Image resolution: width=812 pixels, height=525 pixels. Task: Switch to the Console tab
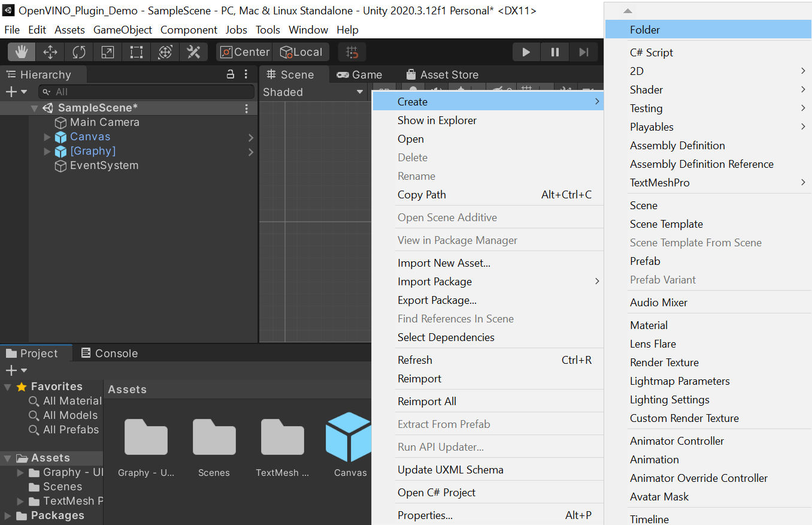coord(110,353)
